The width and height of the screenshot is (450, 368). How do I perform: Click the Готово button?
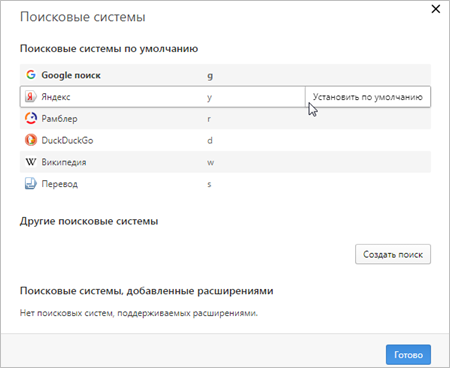408,355
